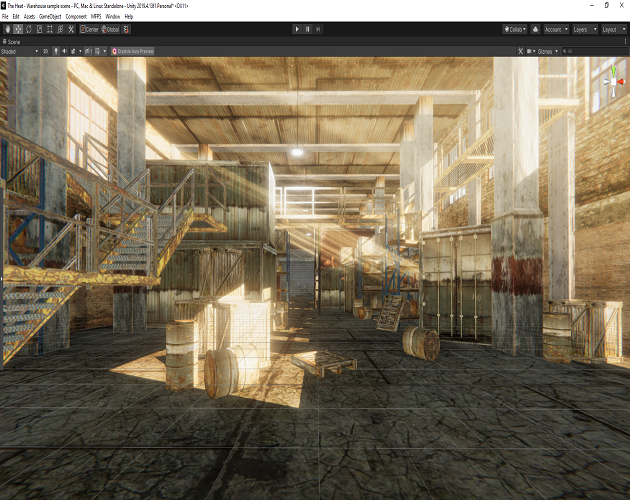Expand the Gizmos dropdown
This screenshot has height=500, width=630.
tap(549, 50)
